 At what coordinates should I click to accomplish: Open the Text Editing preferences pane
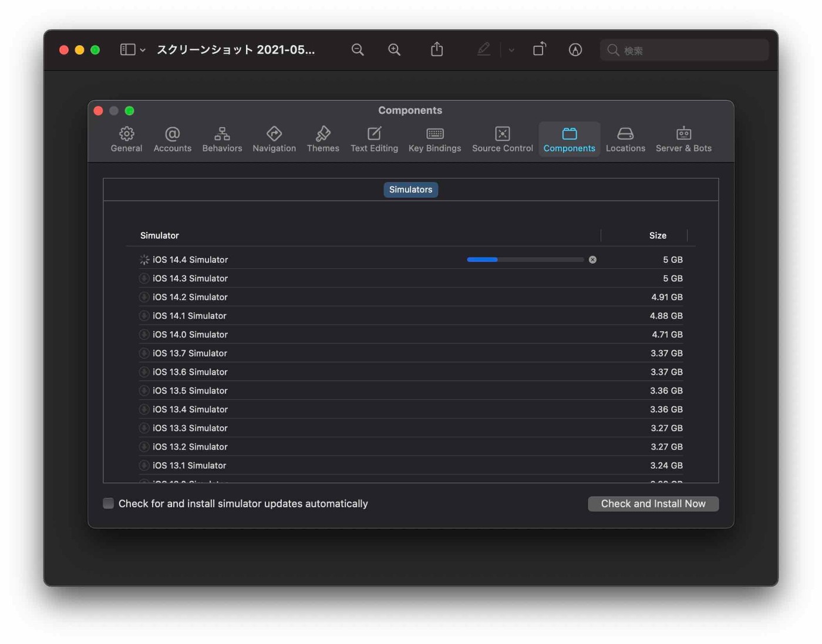374,140
